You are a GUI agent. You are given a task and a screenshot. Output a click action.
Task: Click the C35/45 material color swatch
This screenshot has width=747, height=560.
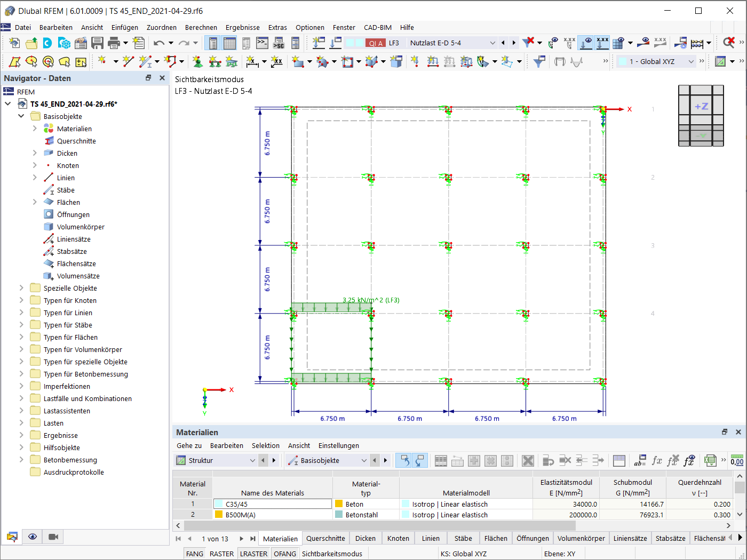[x=219, y=504]
